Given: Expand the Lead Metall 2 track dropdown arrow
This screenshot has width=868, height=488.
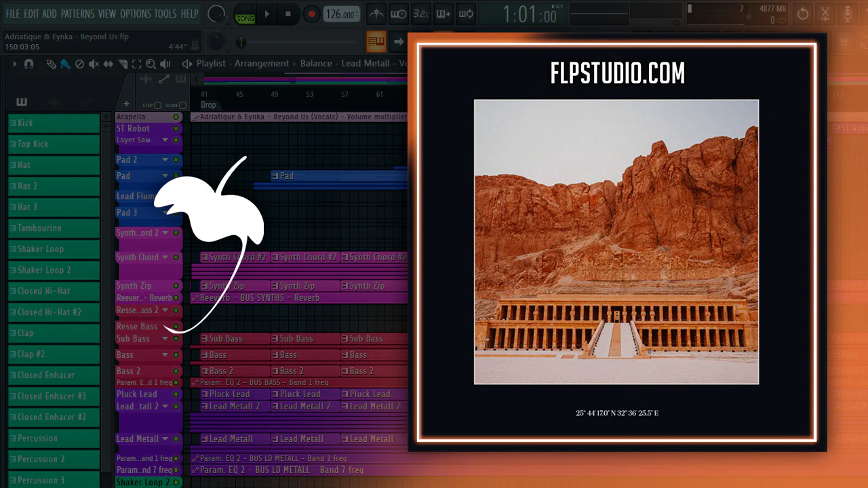Looking at the screenshot, I should (165, 407).
